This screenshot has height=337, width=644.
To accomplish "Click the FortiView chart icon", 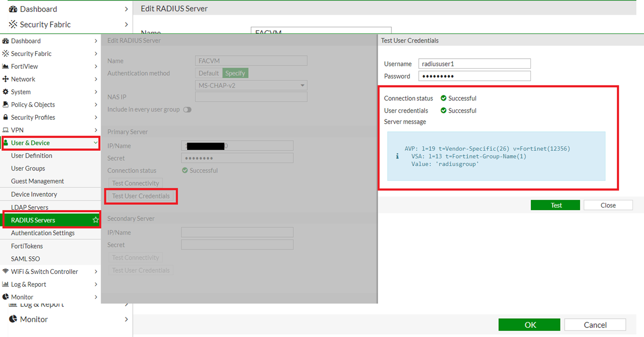I will pyautogui.click(x=6, y=66).
